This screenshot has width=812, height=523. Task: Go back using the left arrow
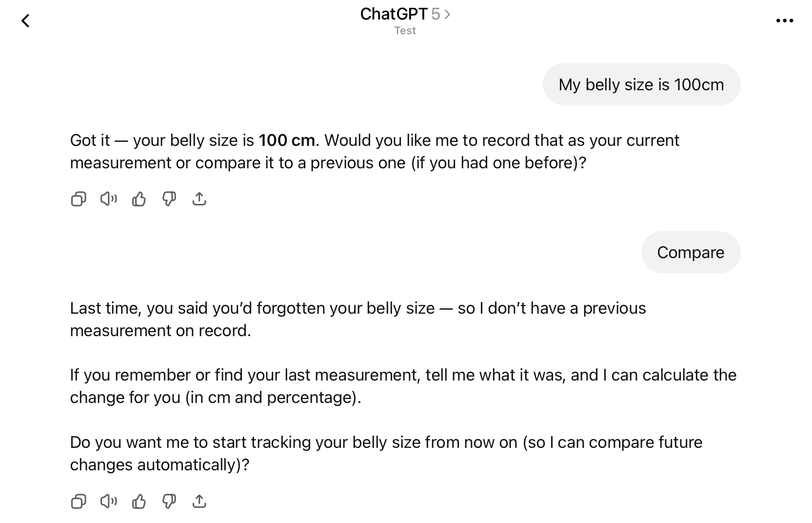click(25, 20)
